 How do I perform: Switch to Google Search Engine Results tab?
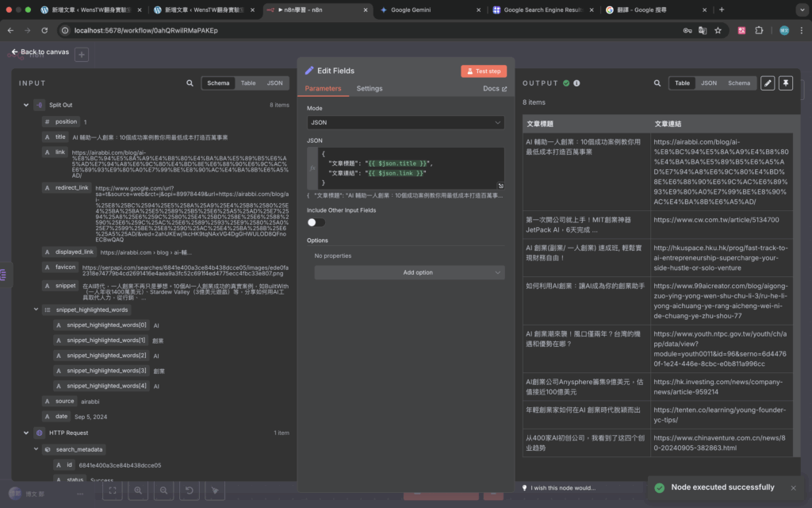coord(542,10)
